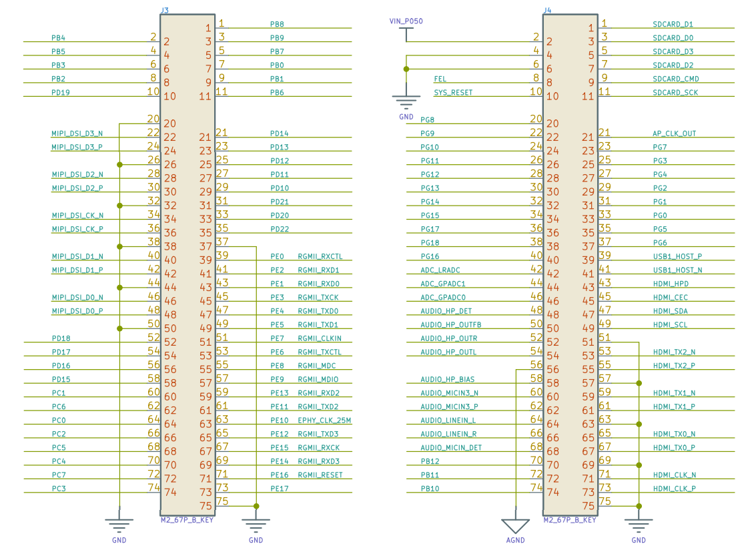Click the M2_67P_B_KEY value under J3

click(x=187, y=520)
